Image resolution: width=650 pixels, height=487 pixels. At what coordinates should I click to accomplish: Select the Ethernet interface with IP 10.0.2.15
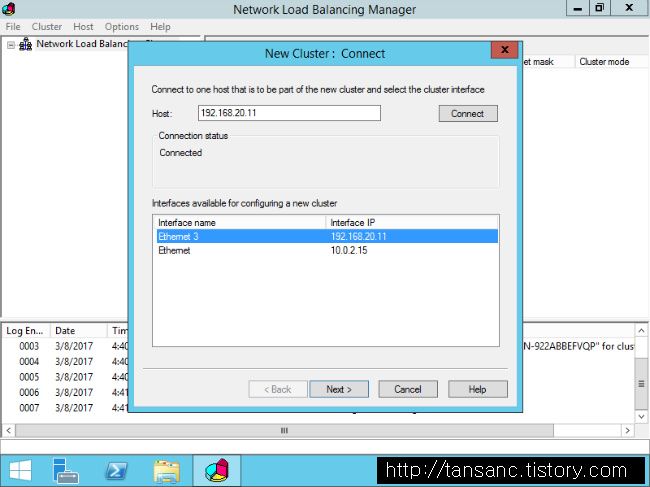[x=327, y=250]
